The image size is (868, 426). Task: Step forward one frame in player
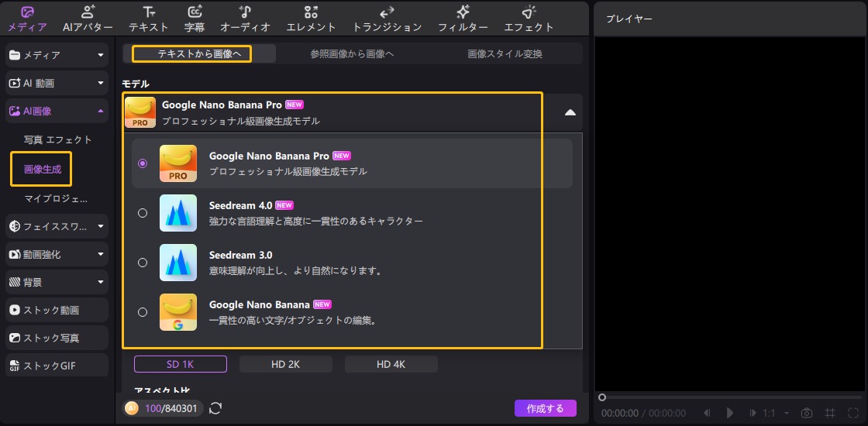[x=753, y=413]
